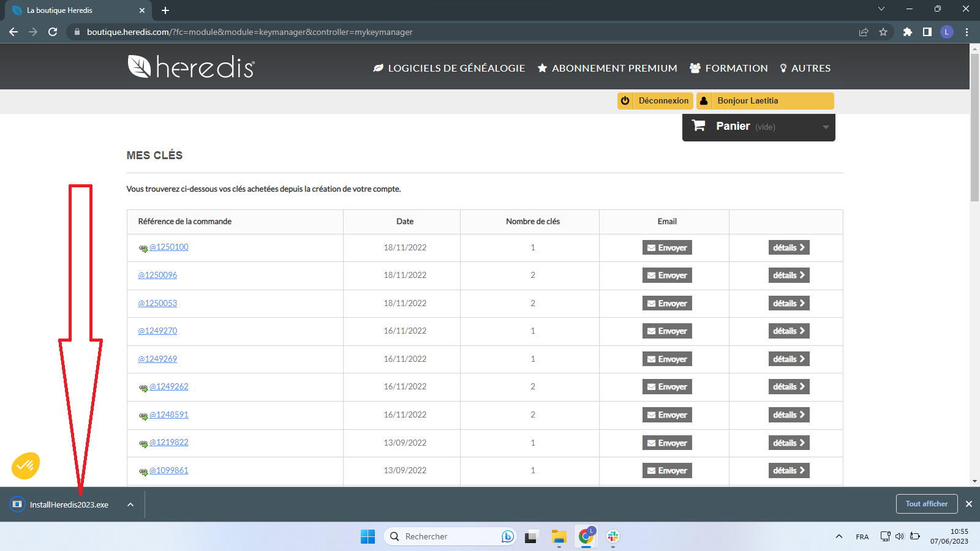Viewport: 980px width, 551px height.
Task: Open the Formation menu
Action: click(728, 68)
